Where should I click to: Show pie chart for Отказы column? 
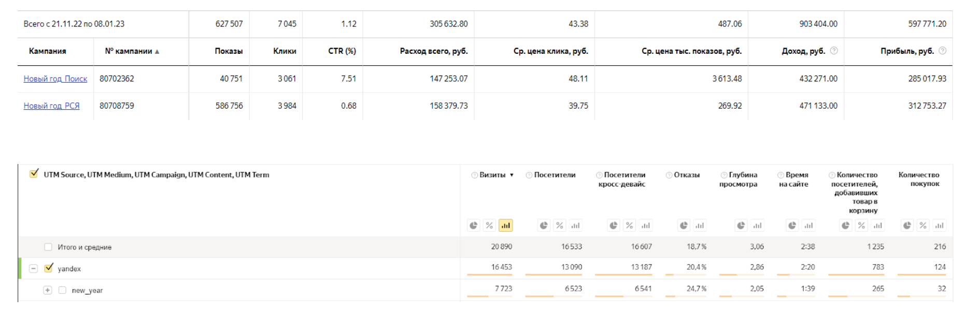[684, 226]
